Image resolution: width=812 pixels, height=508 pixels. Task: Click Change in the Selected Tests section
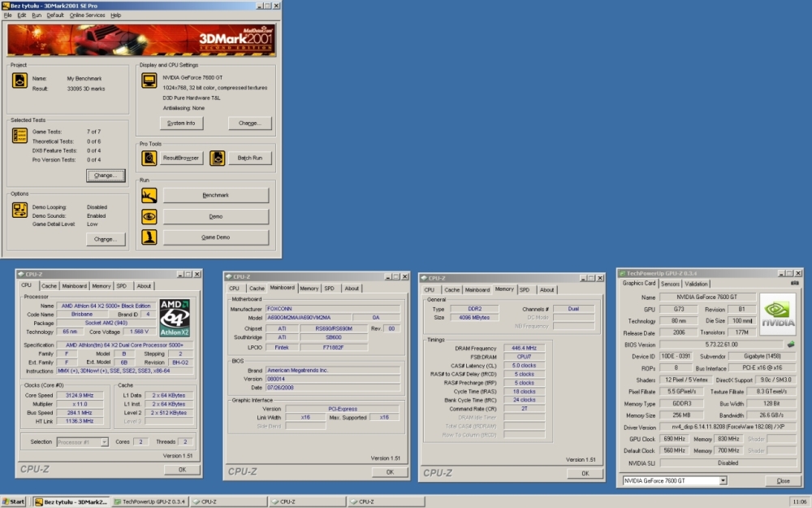point(106,176)
